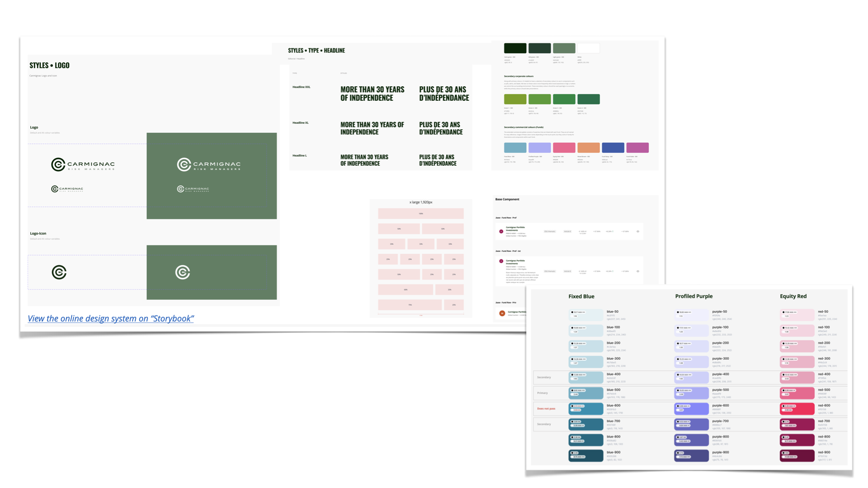Open the "Storybook" online design system link
The width and height of the screenshot is (868, 488).
111,319
